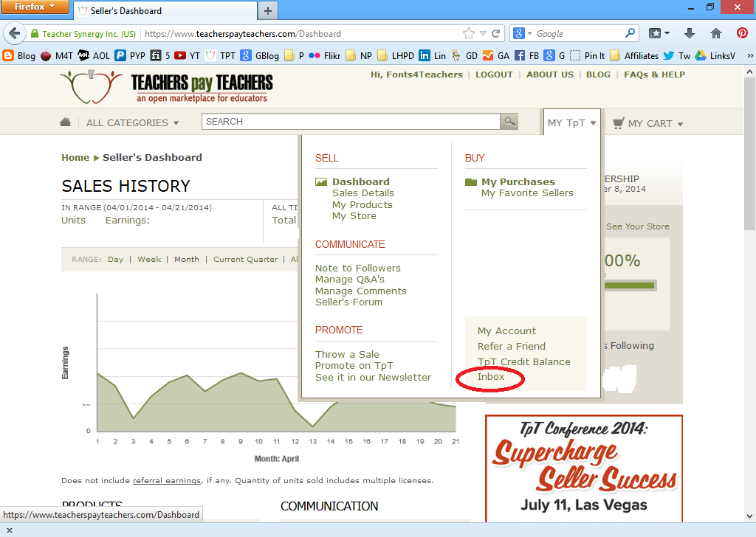Go back with the browser back arrow
This screenshot has height=537, width=756.
click(15, 34)
